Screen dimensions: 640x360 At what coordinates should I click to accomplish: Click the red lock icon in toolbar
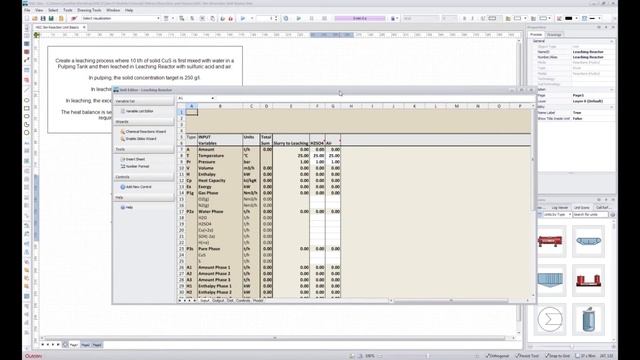pos(231,18)
